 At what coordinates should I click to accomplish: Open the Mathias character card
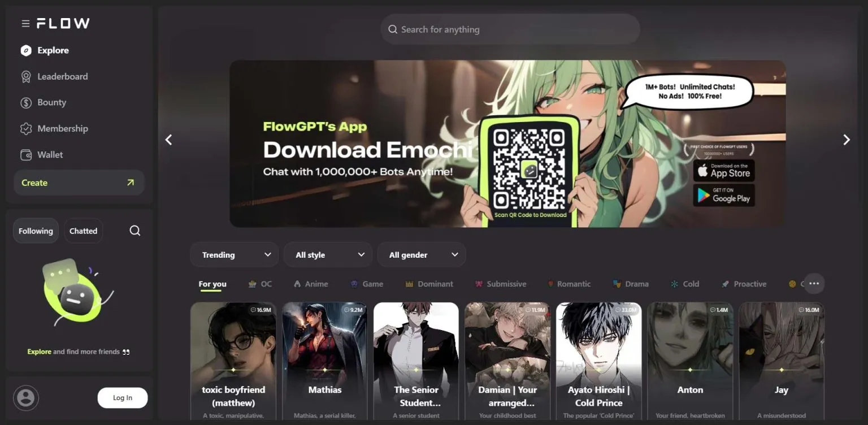click(325, 362)
